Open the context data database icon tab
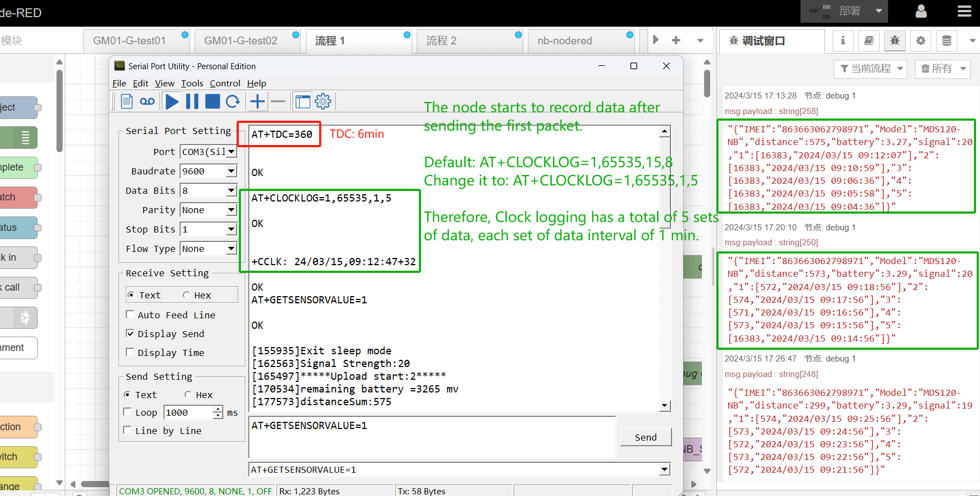 (x=947, y=40)
